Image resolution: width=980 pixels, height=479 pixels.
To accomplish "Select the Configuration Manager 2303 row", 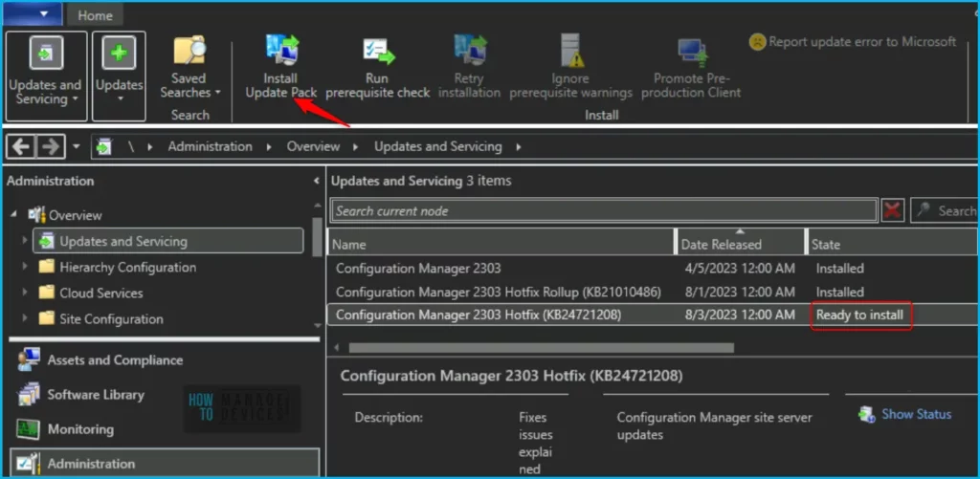I will (653, 269).
